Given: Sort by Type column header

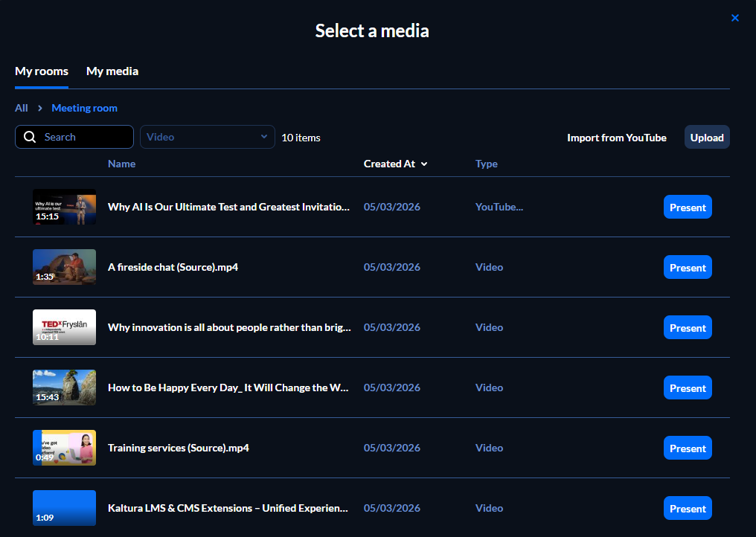Looking at the screenshot, I should 486,164.
